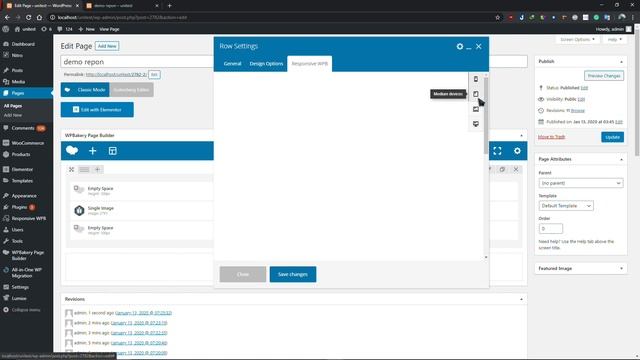This screenshot has height=360, width=640.
Task: Open the WordPress logo menu
Action: 6,29
